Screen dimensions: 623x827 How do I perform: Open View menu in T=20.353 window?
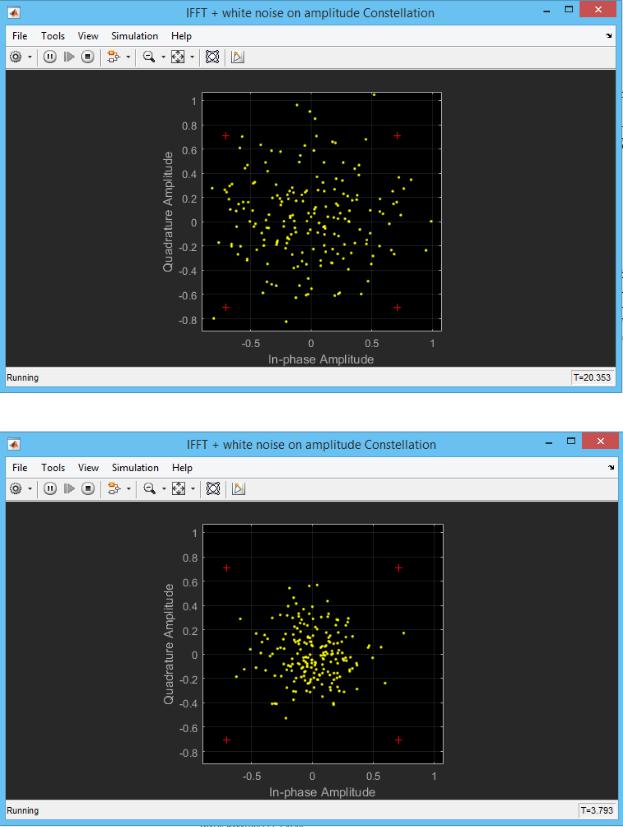click(88, 36)
